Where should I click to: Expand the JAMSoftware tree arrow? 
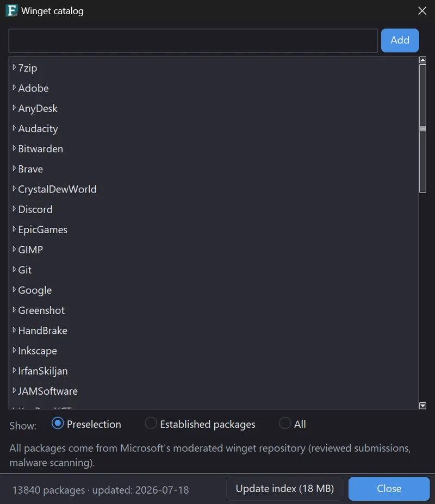coord(14,390)
